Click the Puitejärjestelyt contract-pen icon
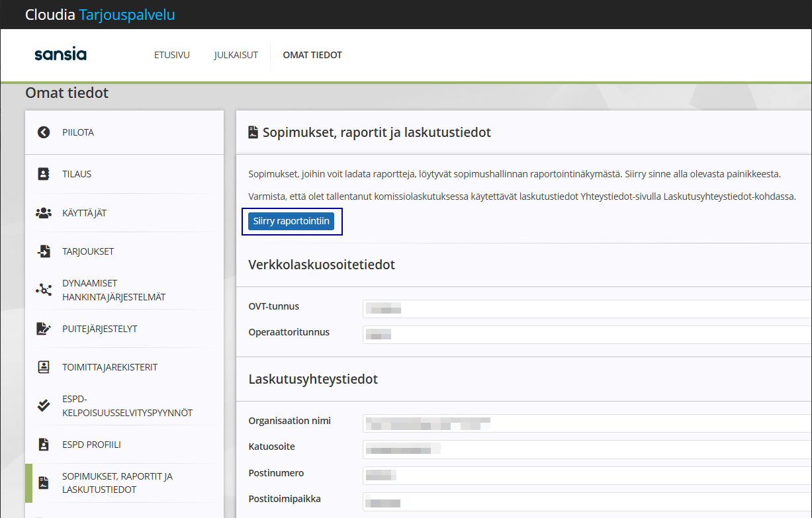The height and width of the screenshot is (518, 812). [x=44, y=329]
